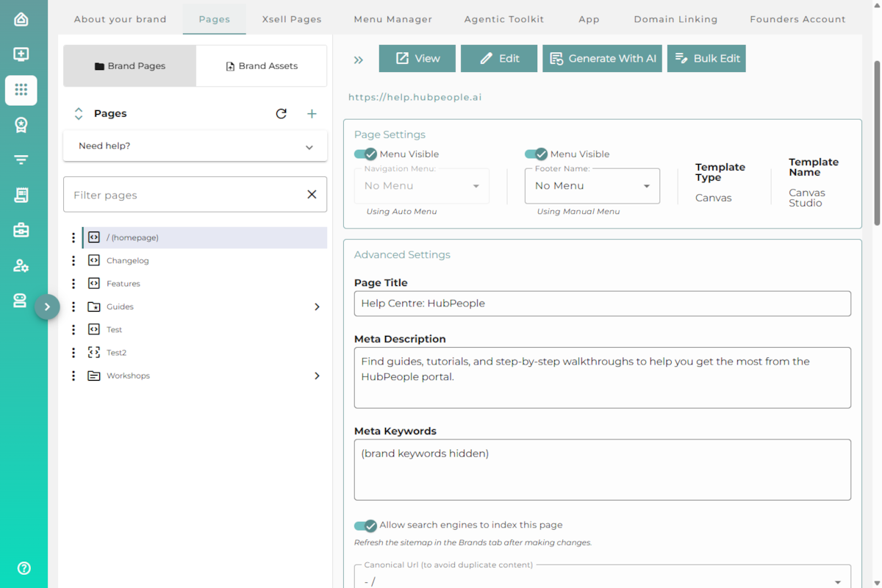Click the Page Title field
This screenshot has width=882, height=588.
(x=603, y=304)
